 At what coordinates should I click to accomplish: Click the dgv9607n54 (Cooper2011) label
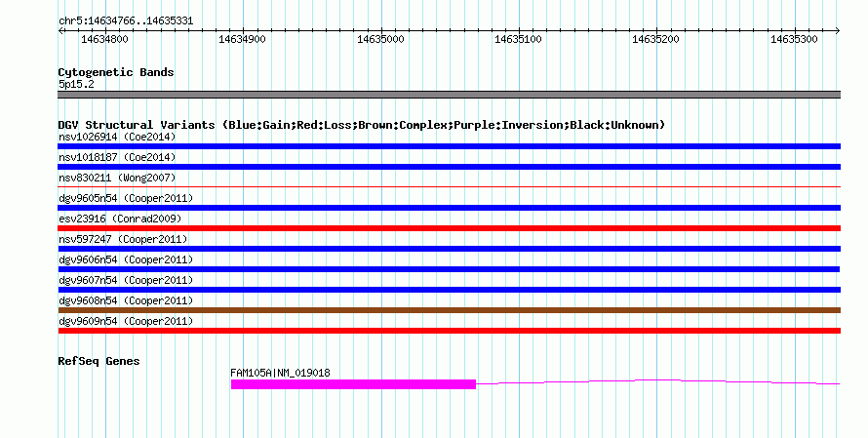126,280
